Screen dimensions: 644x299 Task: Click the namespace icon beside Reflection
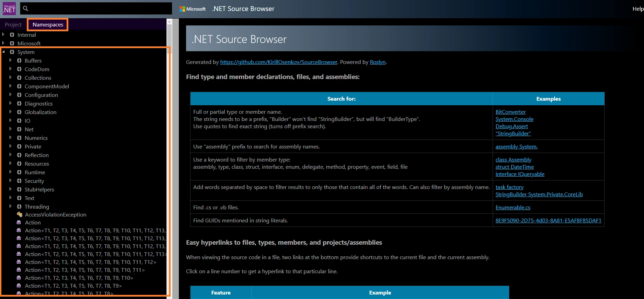(19, 155)
